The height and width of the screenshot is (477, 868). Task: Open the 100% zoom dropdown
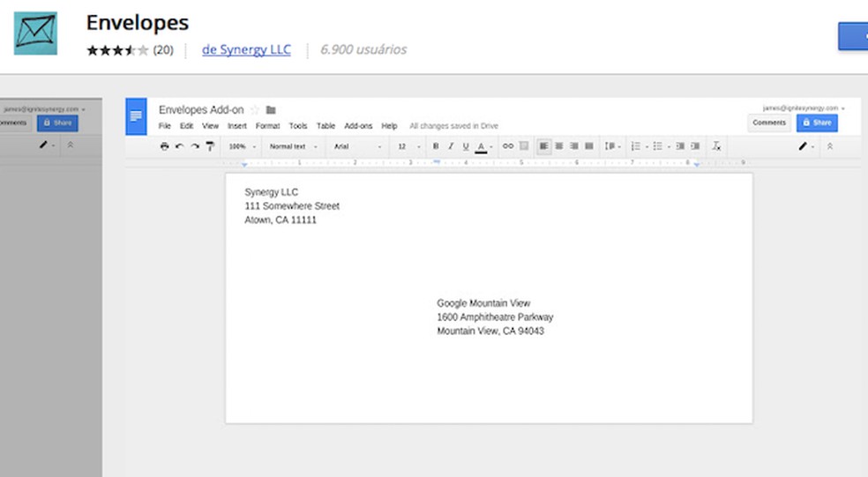(x=243, y=146)
